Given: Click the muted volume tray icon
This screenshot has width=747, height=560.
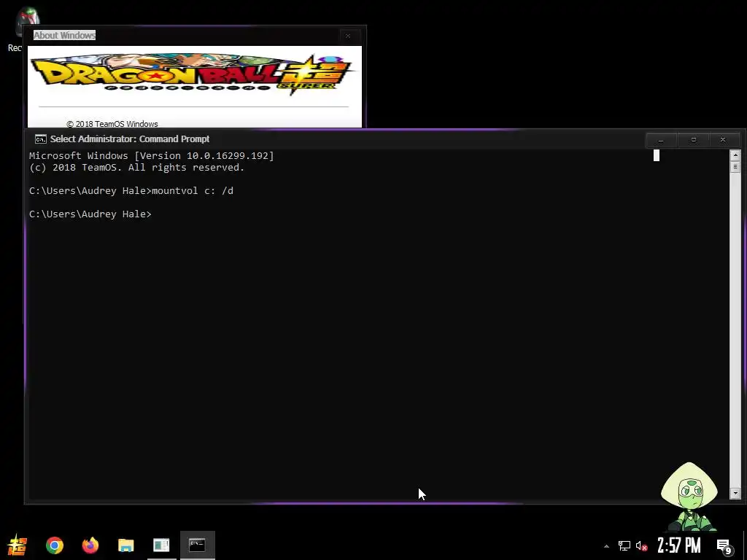Looking at the screenshot, I should [642, 545].
